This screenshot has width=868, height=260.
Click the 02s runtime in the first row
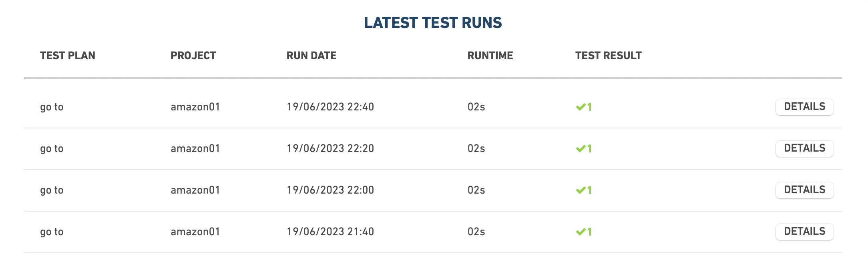(476, 107)
